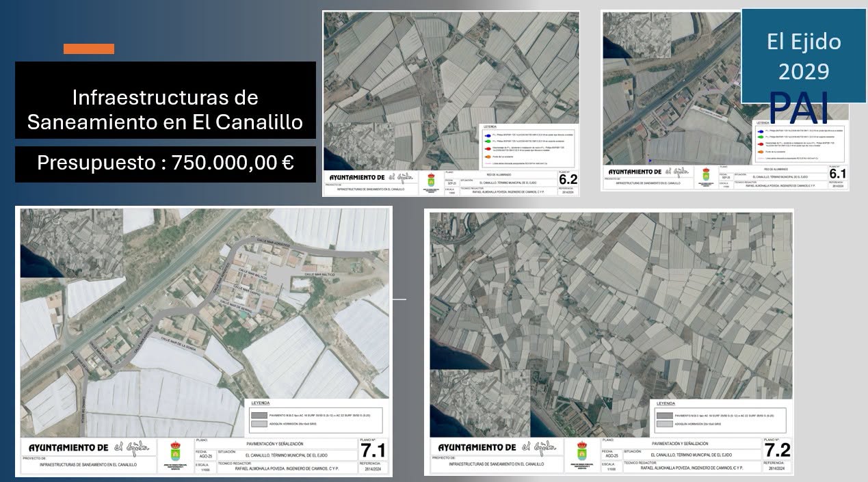Click project name 'INFRAESTRUCTURAS DE SANEAMIENTO EN EL CANALILLO' in plan 7.2
Viewport: 868px width, 482px height.
point(497,464)
